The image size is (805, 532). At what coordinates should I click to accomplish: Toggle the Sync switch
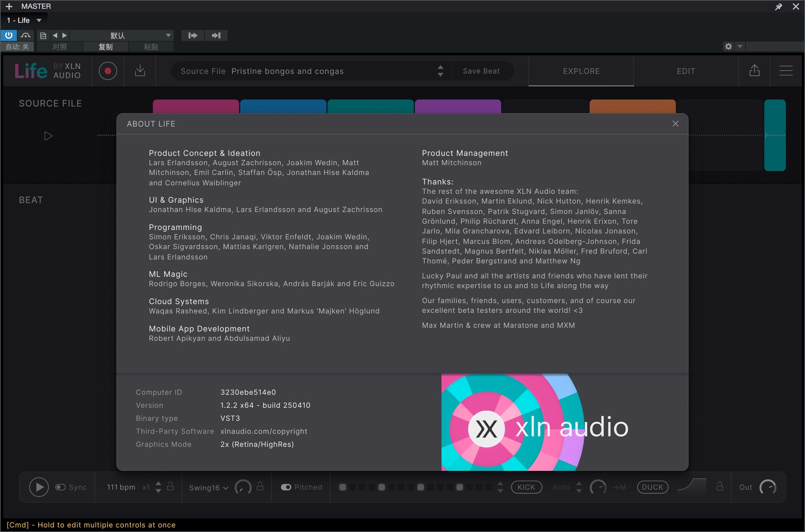click(61, 487)
